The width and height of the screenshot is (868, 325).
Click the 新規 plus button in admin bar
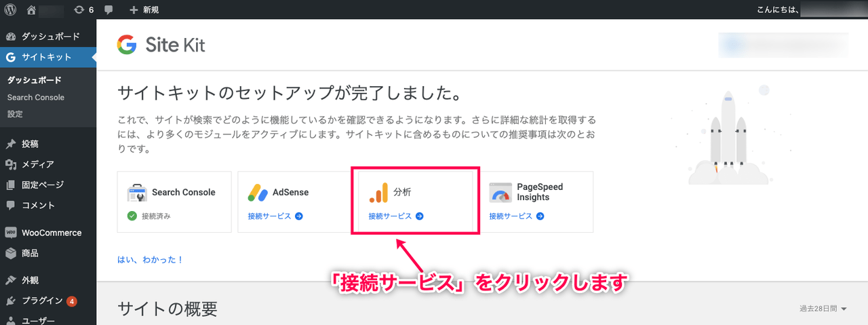coord(144,9)
